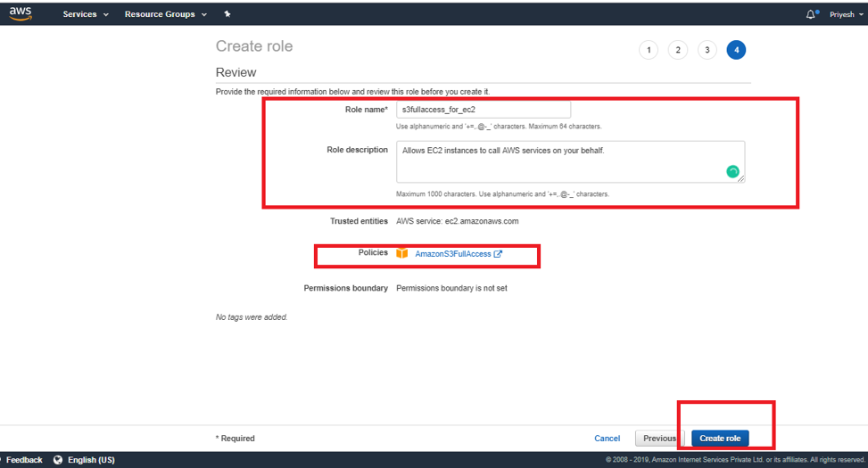Screen dimensions: 868x468
Task: Click the AmazonS3FullAccess policy link
Action: [452, 254]
